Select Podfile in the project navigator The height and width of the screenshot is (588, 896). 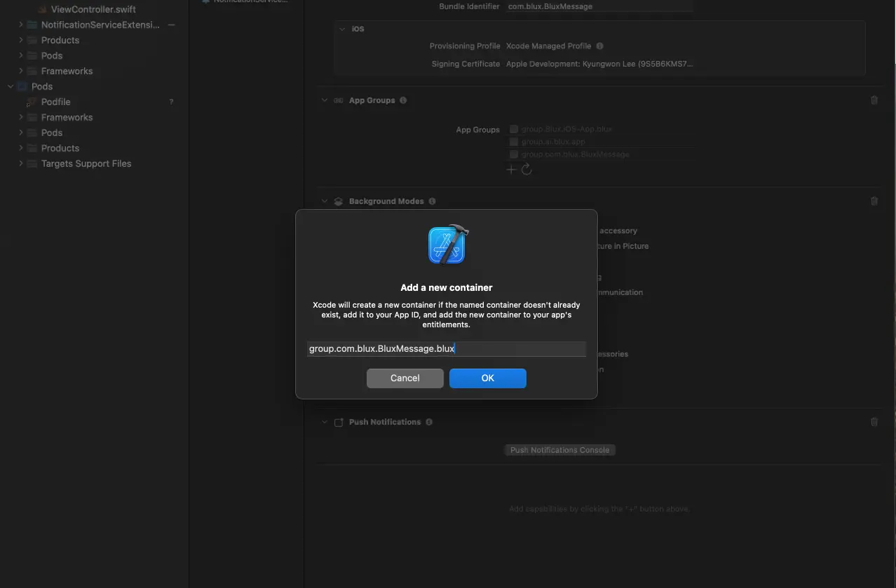[x=56, y=102]
